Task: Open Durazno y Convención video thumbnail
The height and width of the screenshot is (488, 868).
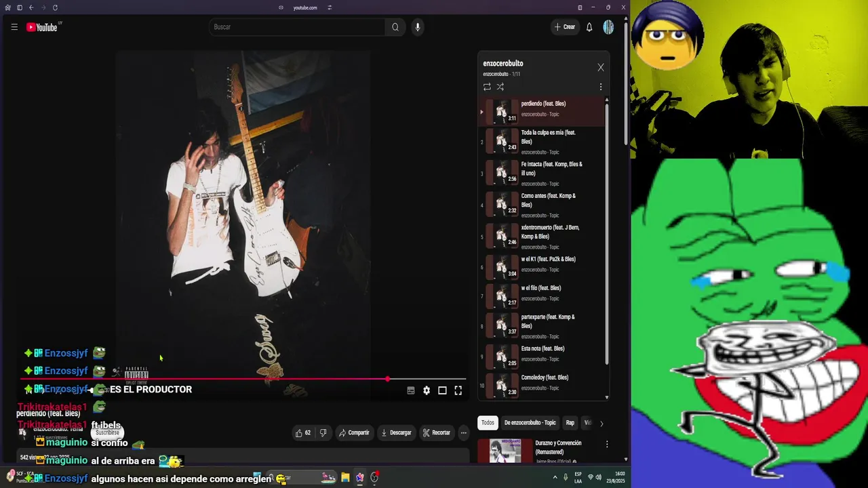Action: pos(506,451)
